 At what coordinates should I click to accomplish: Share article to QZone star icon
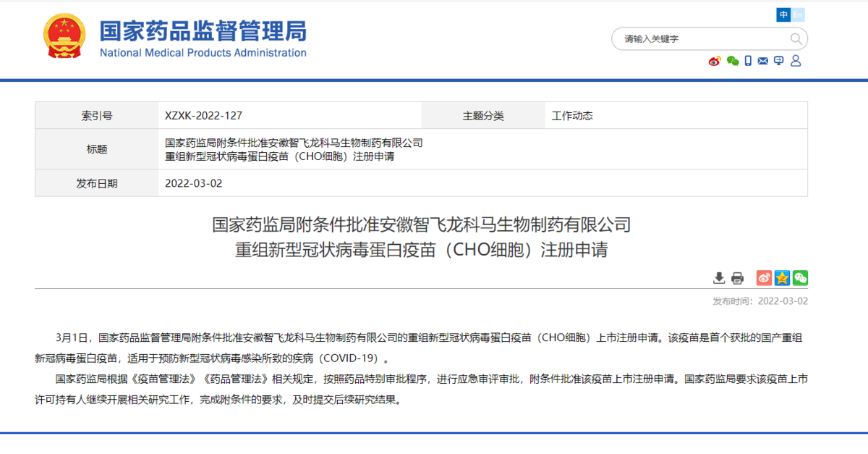coord(782,278)
